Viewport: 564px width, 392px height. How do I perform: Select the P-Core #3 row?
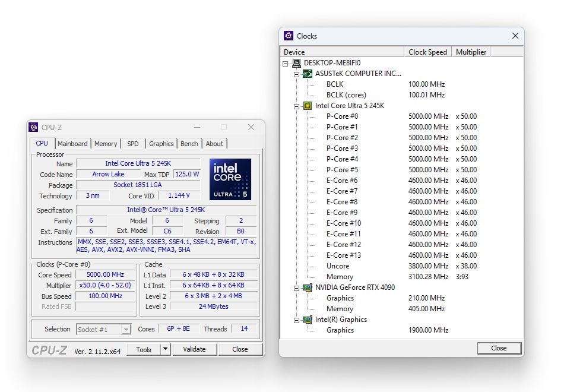tap(401, 148)
